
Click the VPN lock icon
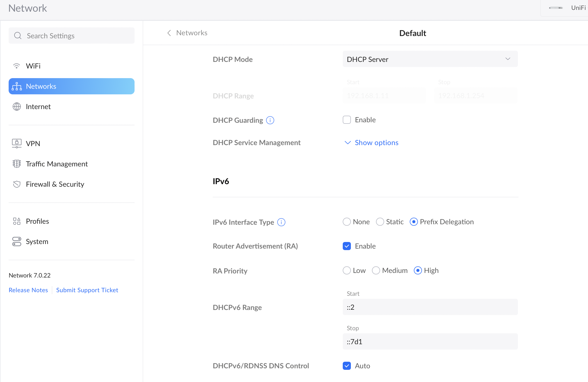(17, 144)
